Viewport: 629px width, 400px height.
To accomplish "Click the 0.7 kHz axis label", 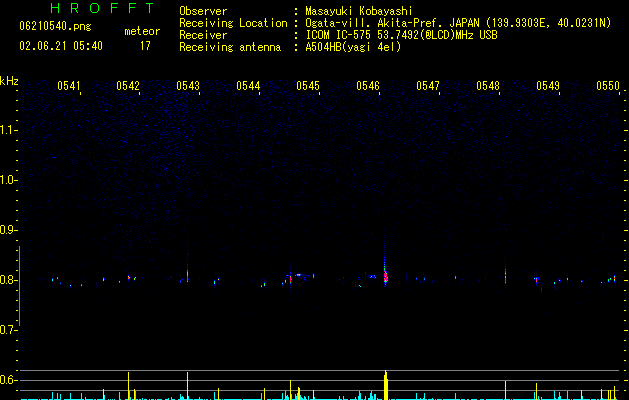I will (9, 330).
